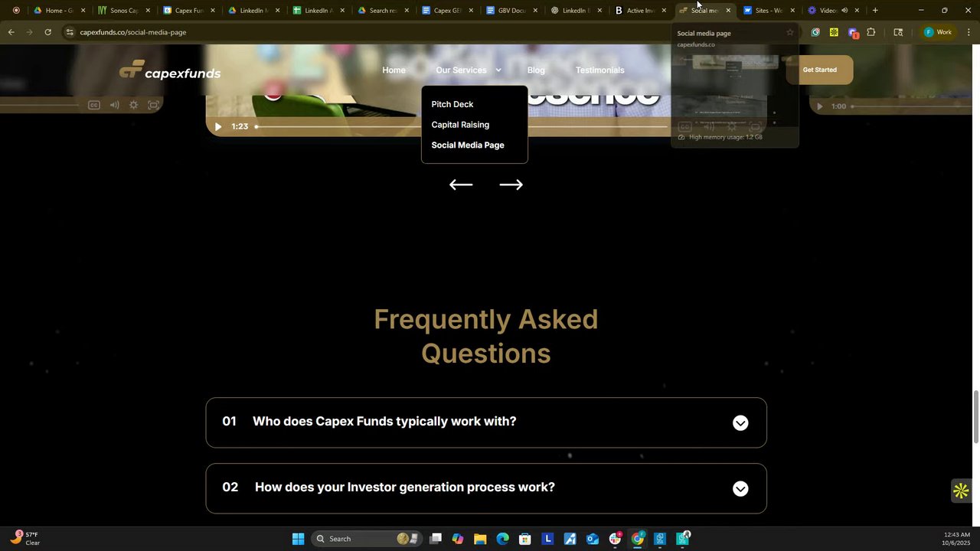Click the Get Started button
Viewport: 980px width, 551px height.
tap(819, 70)
